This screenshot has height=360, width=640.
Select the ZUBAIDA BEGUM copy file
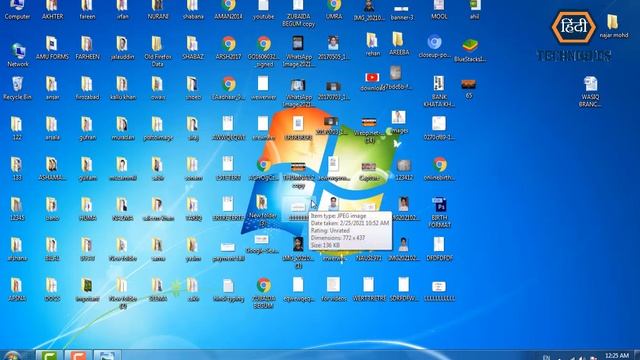tap(298, 13)
